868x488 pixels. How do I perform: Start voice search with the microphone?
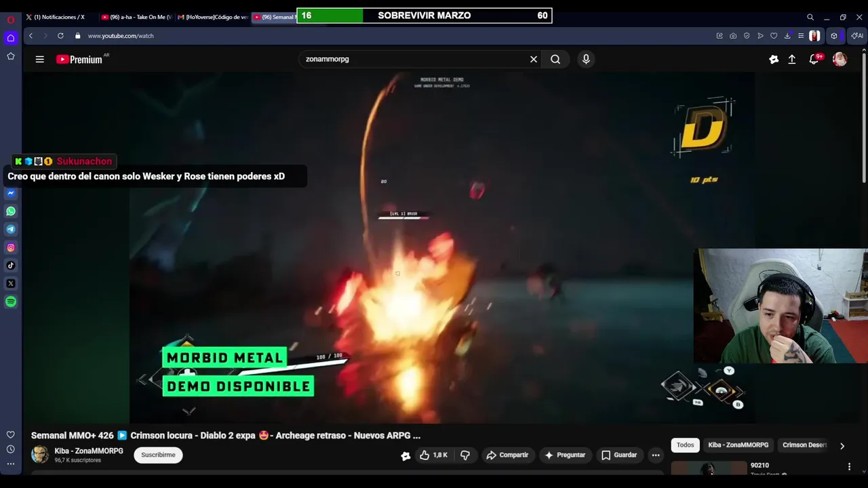click(x=586, y=59)
